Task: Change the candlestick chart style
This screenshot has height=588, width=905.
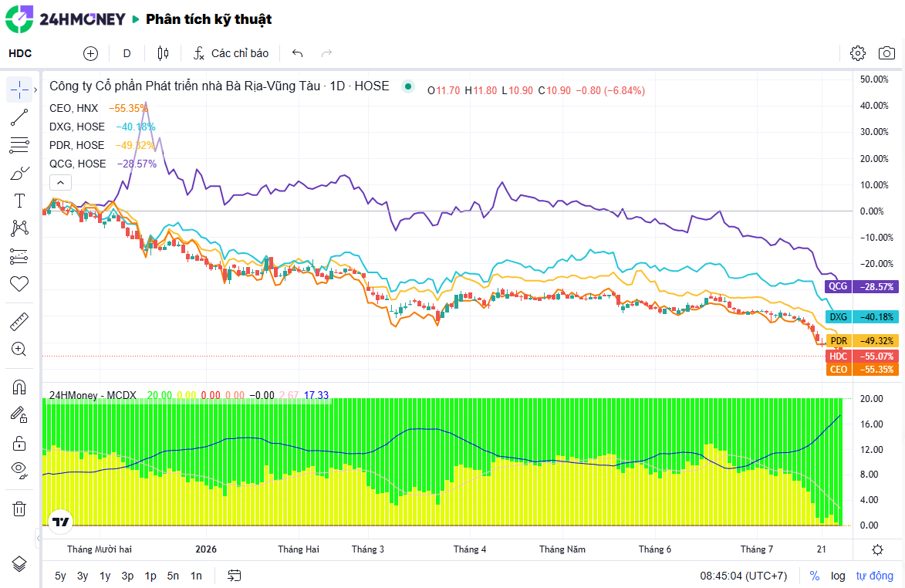Action: click(x=164, y=54)
